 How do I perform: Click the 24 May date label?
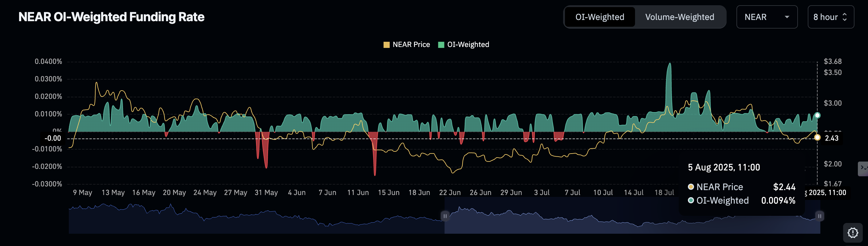tap(205, 193)
